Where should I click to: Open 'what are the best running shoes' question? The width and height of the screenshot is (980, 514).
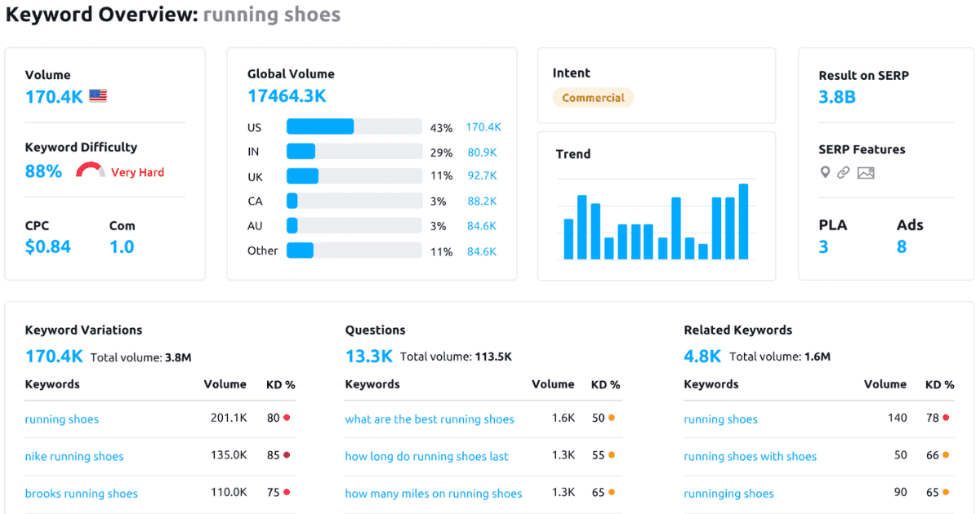[x=430, y=419]
